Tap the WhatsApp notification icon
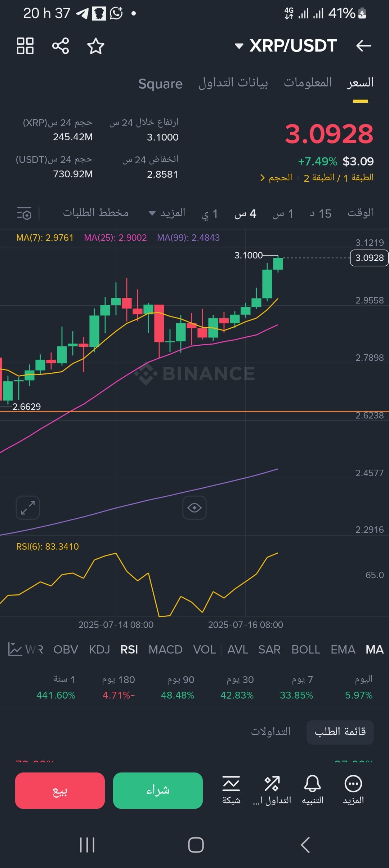389x868 pixels. [x=116, y=14]
